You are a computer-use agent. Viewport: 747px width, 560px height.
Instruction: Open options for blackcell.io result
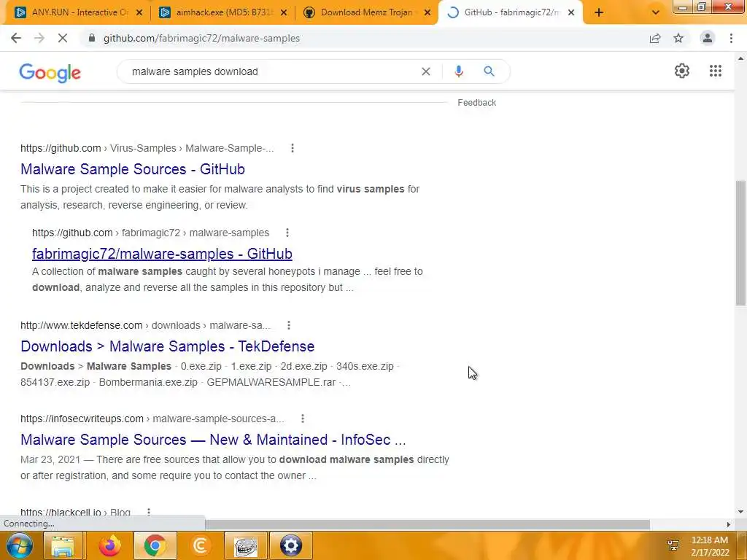click(x=149, y=512)
